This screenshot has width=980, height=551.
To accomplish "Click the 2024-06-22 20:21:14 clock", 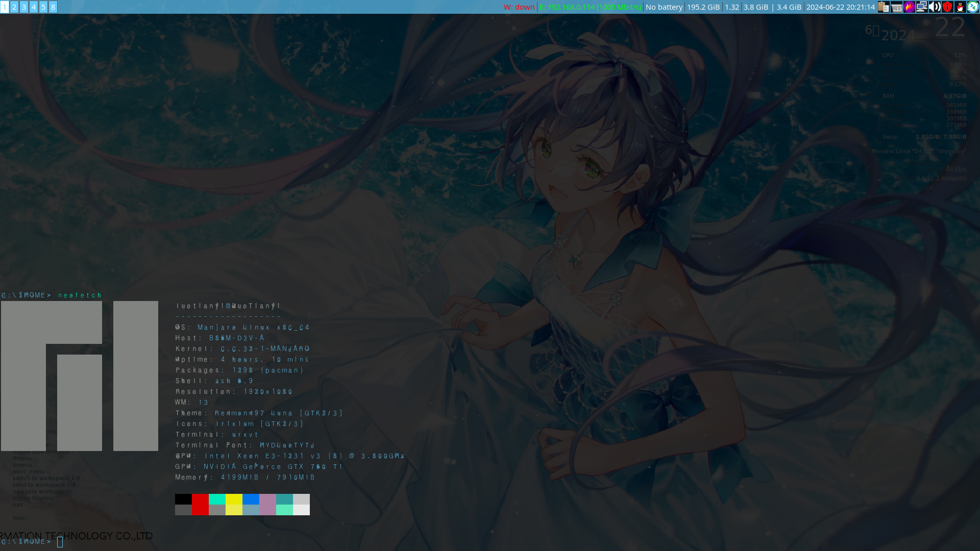I will (x=841, y=7).
